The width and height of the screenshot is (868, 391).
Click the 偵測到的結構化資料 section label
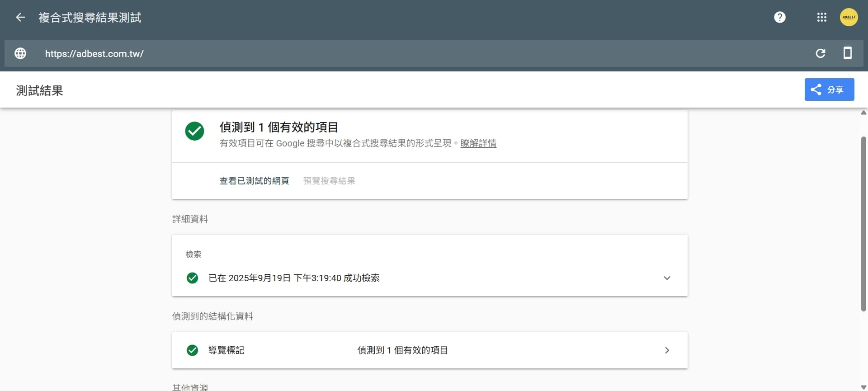click(x=212, y=316)
